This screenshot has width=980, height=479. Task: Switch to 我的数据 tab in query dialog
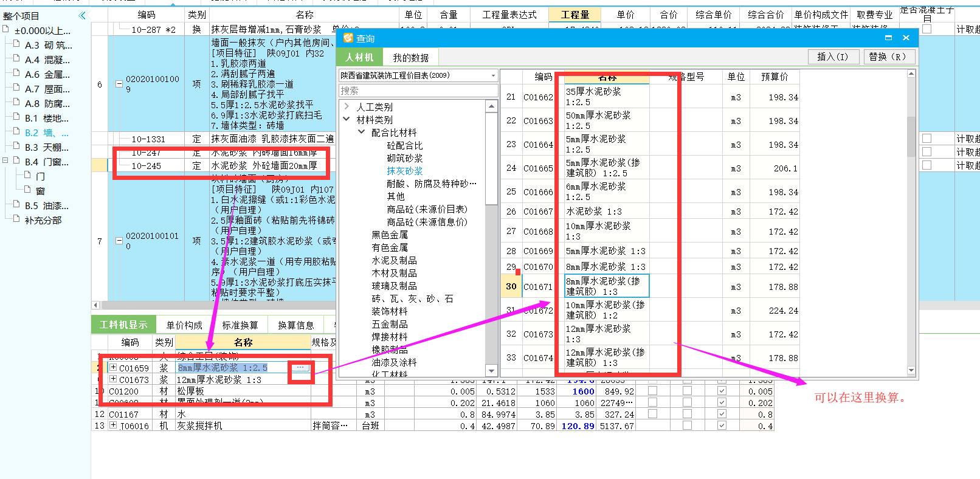(410, 58)
